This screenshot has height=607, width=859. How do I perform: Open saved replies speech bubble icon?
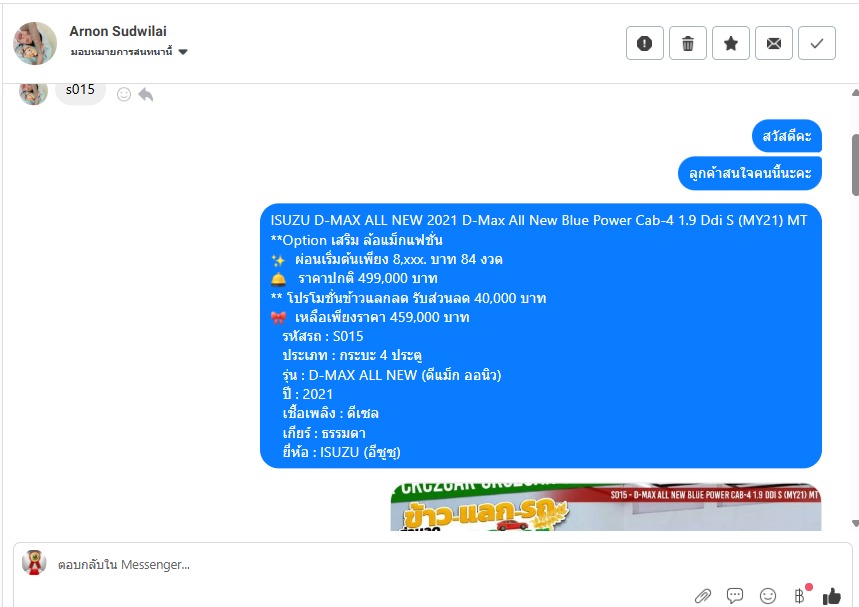pos(735,595)
